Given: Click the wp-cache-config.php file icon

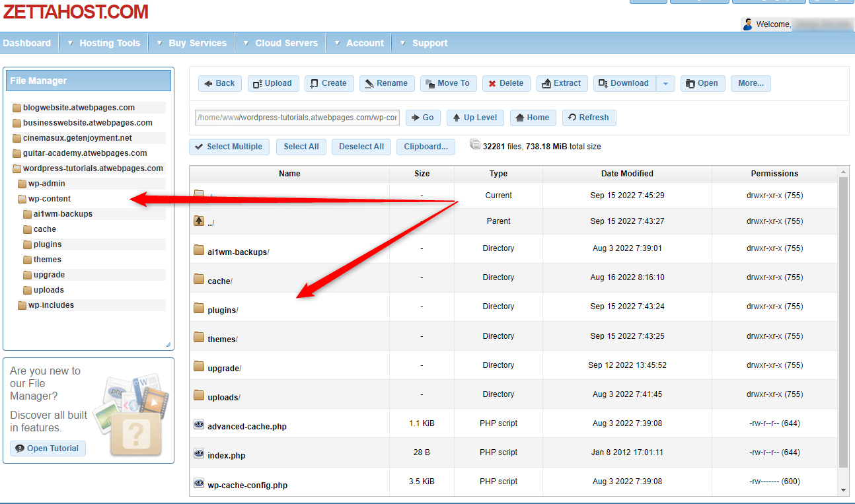Looking at the screenshot, I should point(199,483).
